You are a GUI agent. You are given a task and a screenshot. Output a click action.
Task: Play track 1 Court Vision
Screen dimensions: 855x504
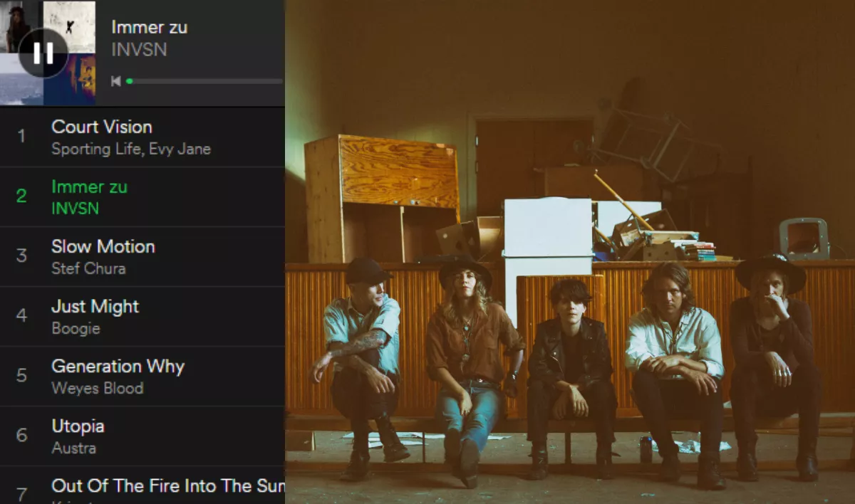click(142, 137)
